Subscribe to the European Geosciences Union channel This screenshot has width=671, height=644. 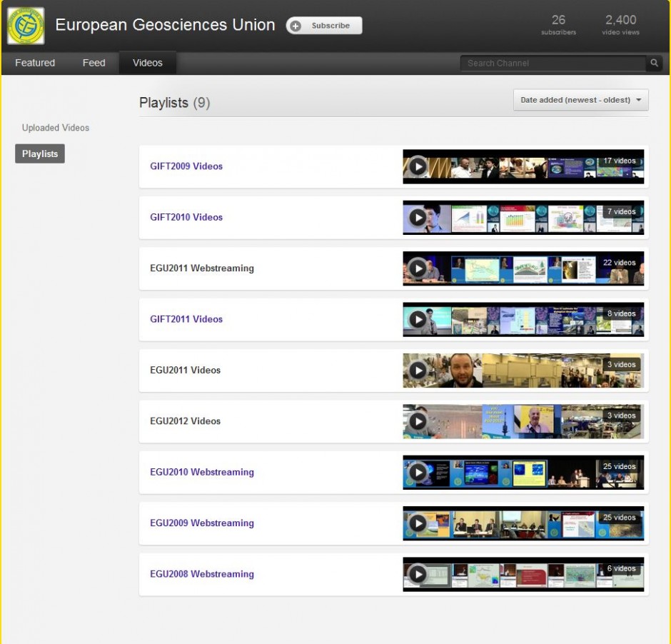(324, 26)
